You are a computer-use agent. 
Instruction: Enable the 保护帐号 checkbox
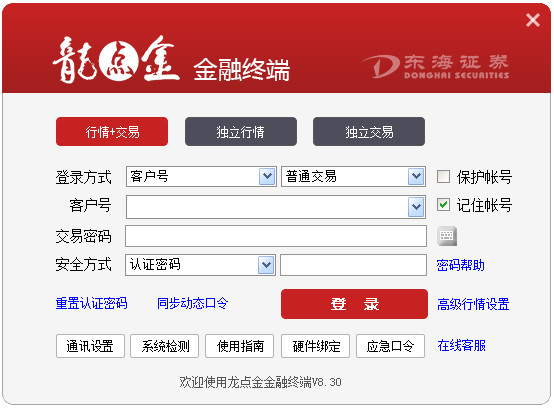[x=443, y=177]
